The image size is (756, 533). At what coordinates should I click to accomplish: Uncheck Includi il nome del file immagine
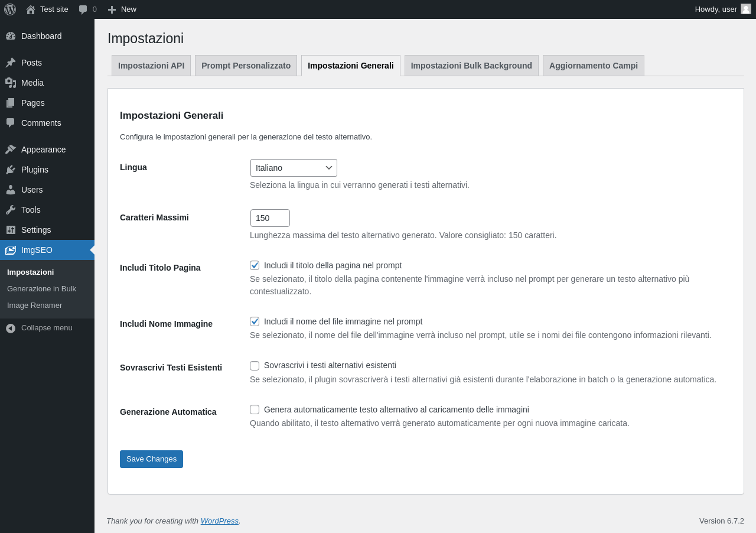[x=255, y=321]
